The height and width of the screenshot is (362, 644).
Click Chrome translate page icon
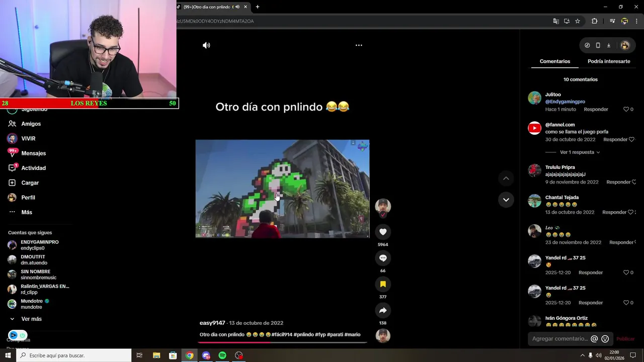click(x=556, y=21)
